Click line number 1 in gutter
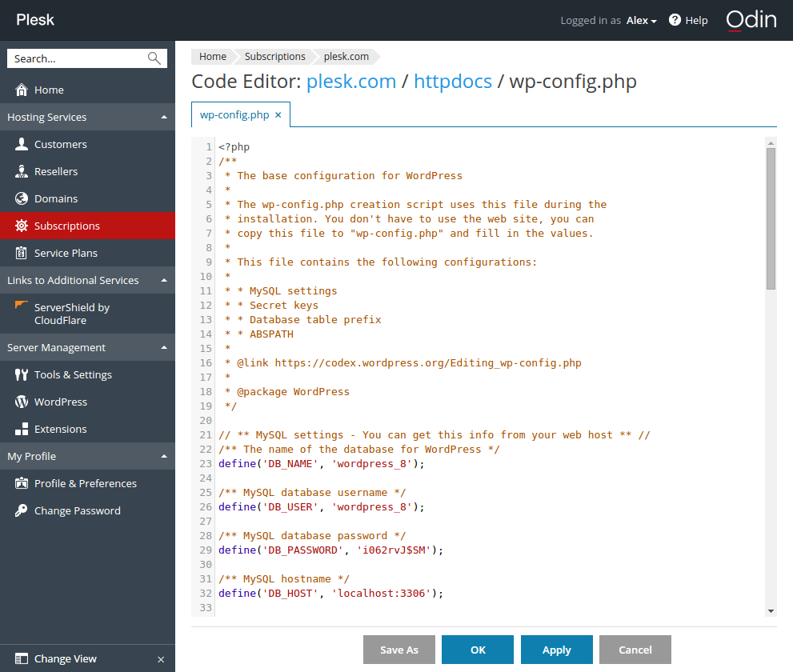 click(208, 147)
